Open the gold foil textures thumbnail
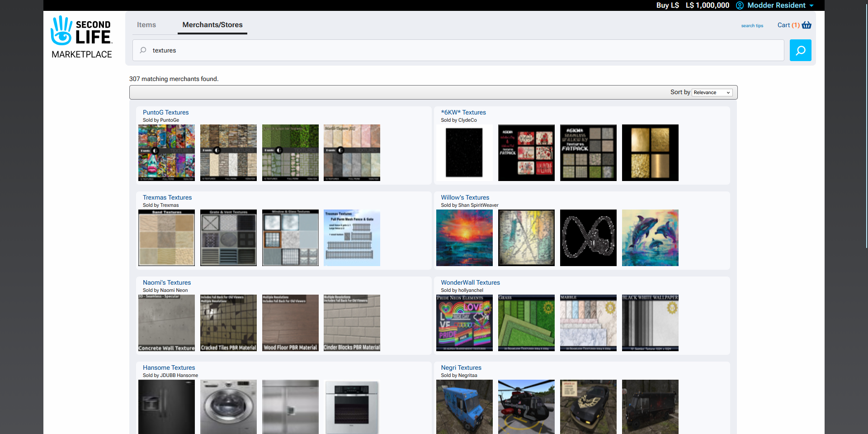The width and height of the screenshot is (868, 434). click(x=650, y=153)
